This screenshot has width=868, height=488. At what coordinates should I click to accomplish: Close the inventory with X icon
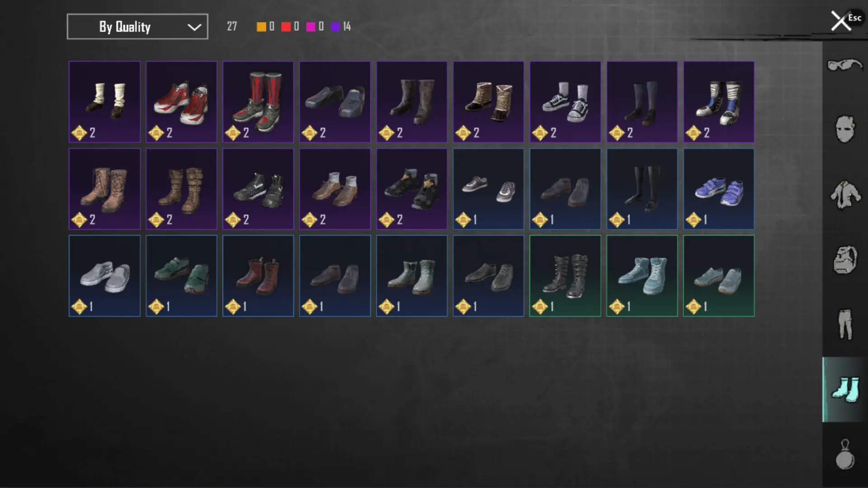[841, 21]
